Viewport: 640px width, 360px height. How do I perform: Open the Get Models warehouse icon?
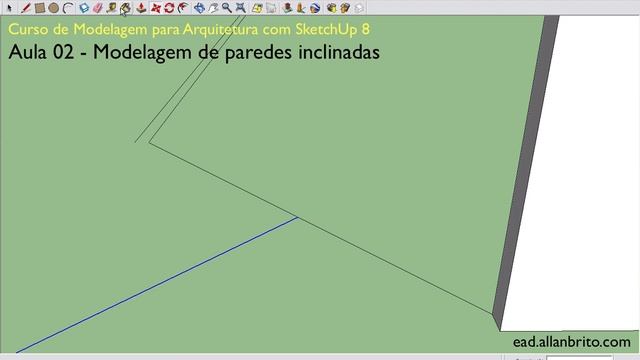pos(331,8)
